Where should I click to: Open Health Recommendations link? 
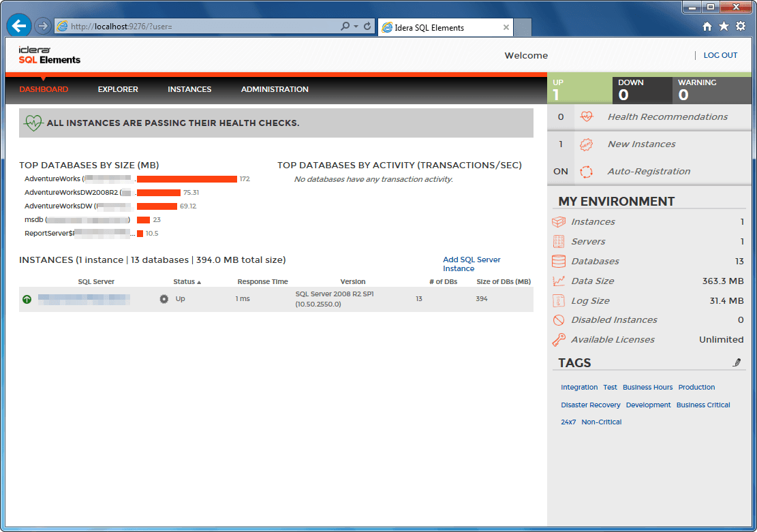point(667,117)
